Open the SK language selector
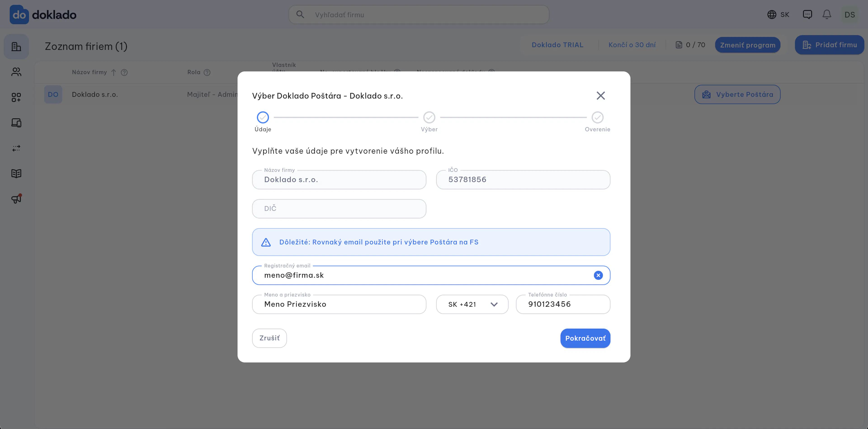Screen dimensions: 868x429 click(x=778, y=14)
